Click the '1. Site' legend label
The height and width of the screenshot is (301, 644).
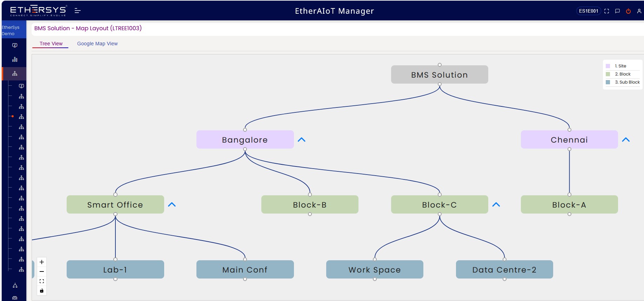tap(620, 66)
